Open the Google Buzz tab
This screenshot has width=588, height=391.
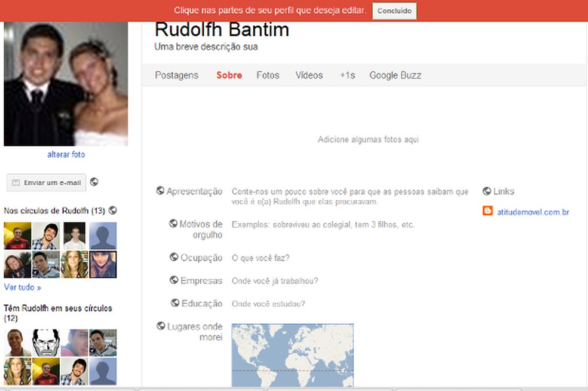click(x=395, y=75)
